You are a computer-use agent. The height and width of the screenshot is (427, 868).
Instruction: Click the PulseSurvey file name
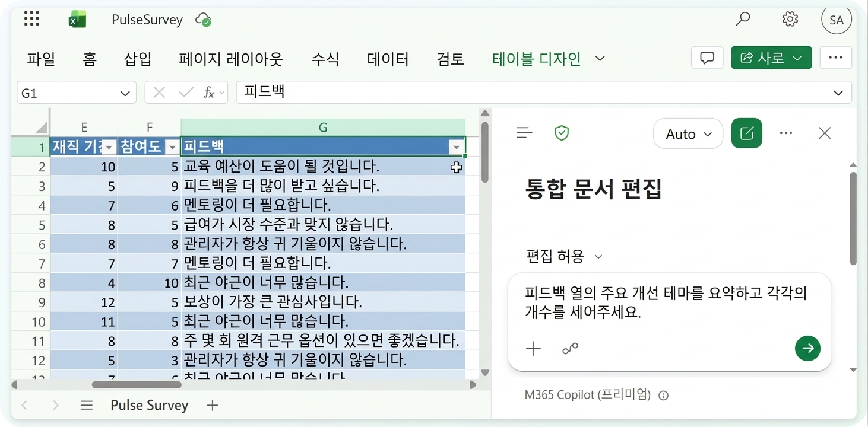pos(147,20)
